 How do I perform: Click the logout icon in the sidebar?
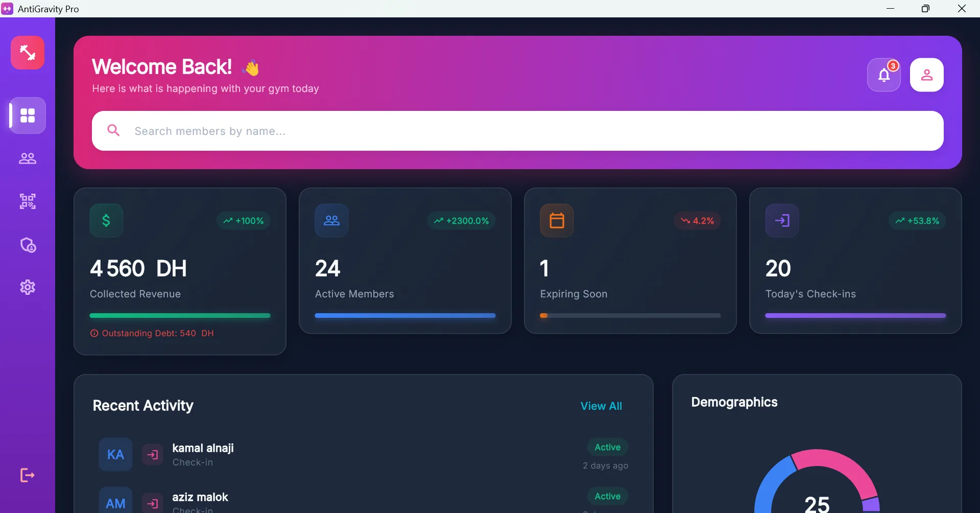[x=28, y=475]
